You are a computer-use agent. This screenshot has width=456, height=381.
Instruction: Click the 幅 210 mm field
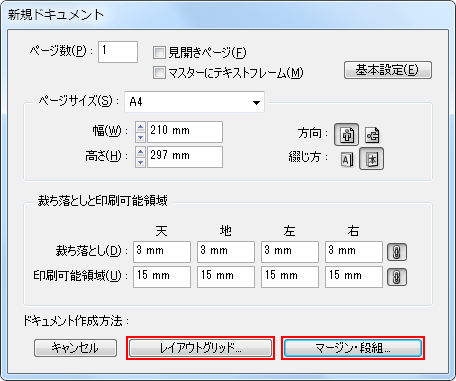[x=185, y=132]
